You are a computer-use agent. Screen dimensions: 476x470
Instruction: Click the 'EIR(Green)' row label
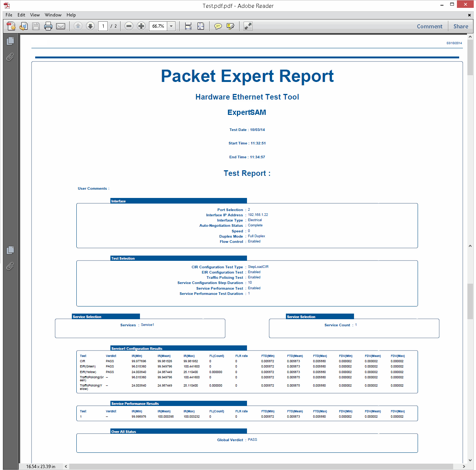tap(88, 367)
